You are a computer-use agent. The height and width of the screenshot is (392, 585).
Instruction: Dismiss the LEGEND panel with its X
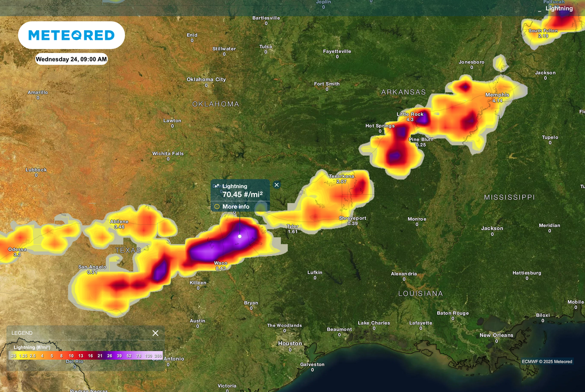point(155,333)
